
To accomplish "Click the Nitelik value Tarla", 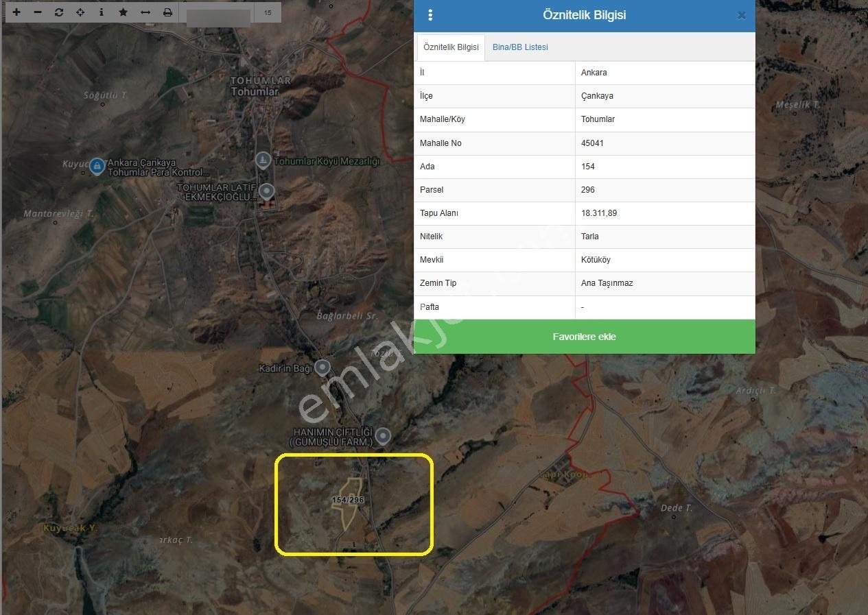I will tap(590, 237).
